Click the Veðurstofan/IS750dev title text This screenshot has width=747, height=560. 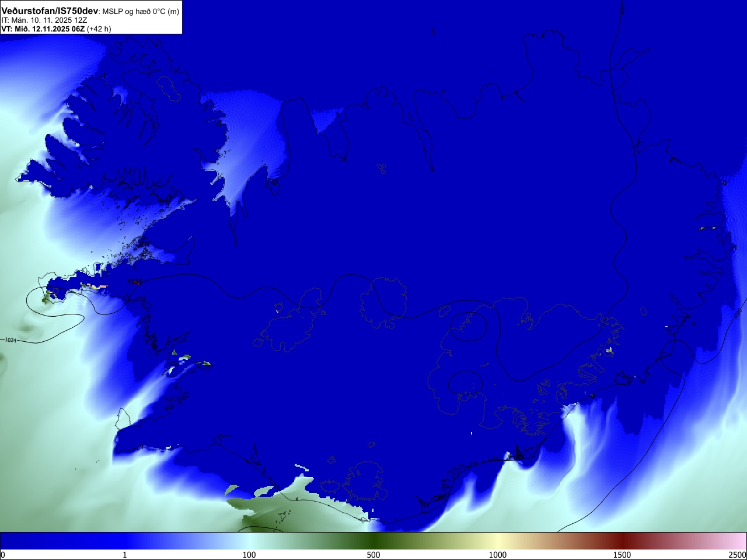50,11
